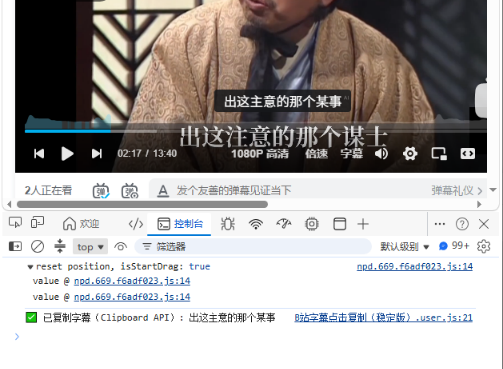
Task: Open the Elements tab icon
Action: point(136,224)
